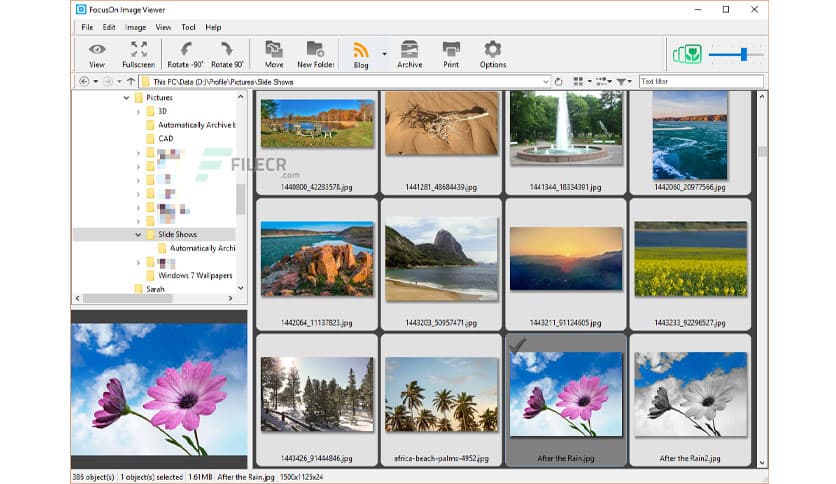Image resolution: width=836 pixels, height=484 pixels.
Task: Open the Edit menu
Action: point(109,27)
